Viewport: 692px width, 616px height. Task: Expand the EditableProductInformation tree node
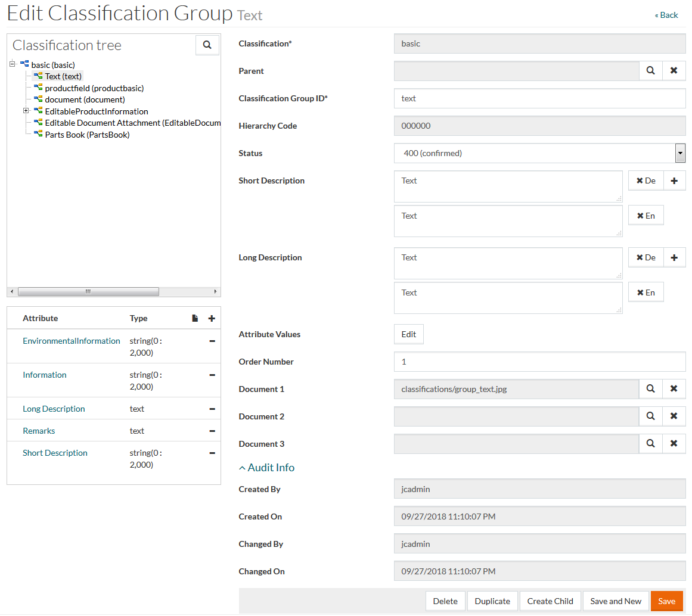26,111
